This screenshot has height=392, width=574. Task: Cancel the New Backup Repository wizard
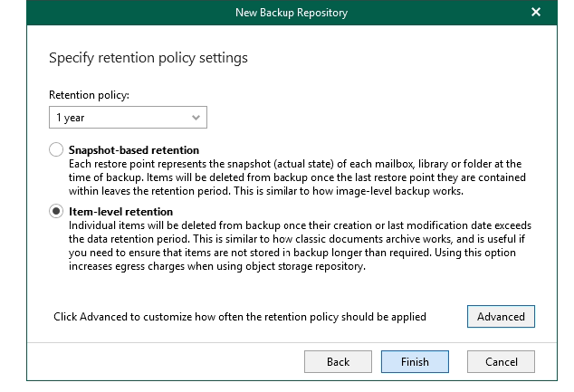point(501,361)
